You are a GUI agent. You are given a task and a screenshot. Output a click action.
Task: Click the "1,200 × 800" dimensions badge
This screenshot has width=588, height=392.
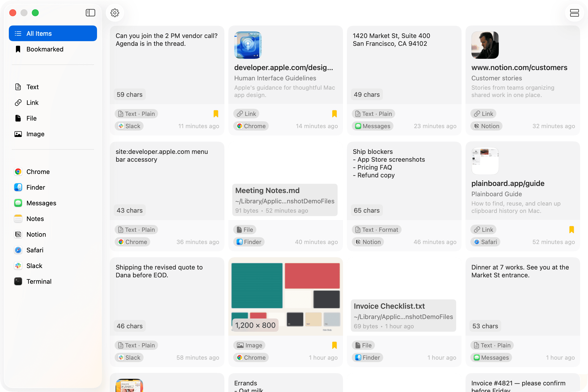click(255, 325)
